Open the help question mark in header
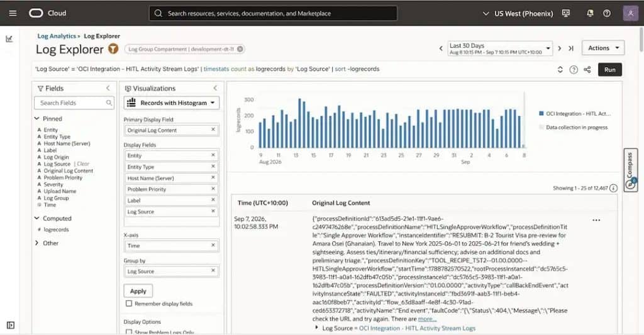Viewport: 644px width, 335px height. (607, 13)
